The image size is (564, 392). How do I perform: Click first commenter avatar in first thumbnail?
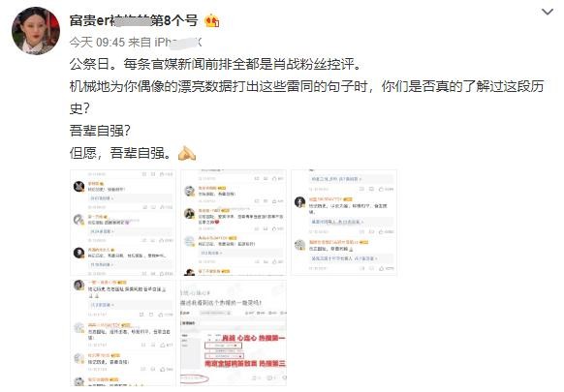click(78, 187)
